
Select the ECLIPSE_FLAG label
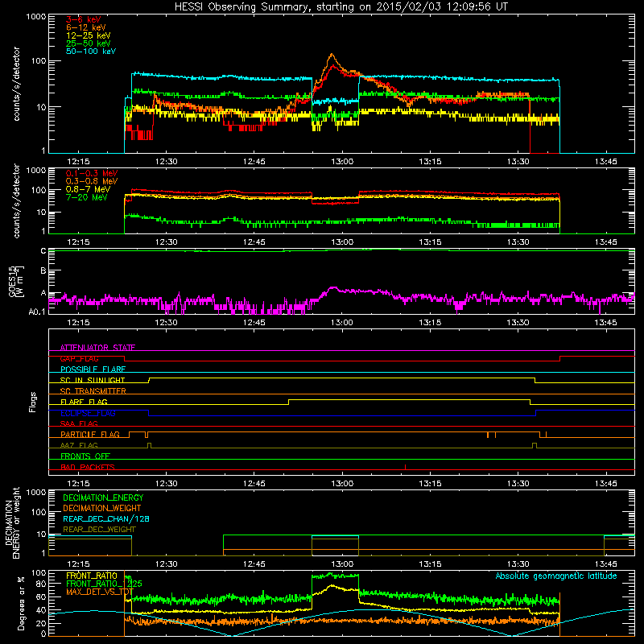[x=88, y=413]
